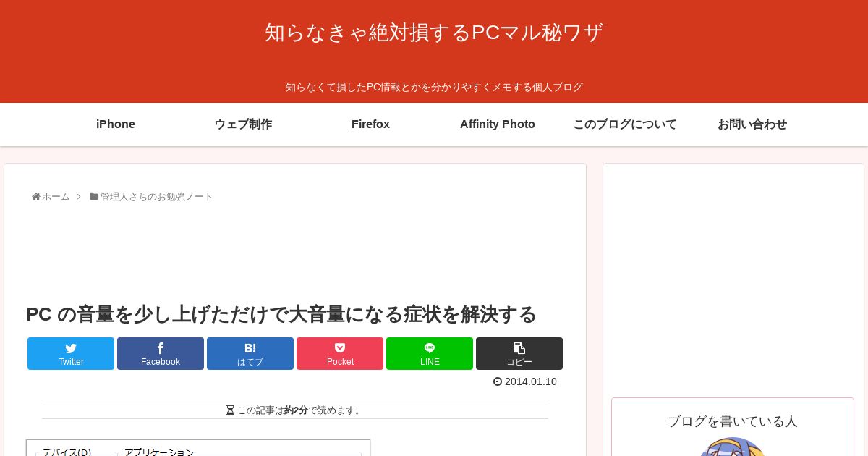This screenshot has width=868, height=456.
Task: Click the clock icon beside date
Action: (498, 381)
